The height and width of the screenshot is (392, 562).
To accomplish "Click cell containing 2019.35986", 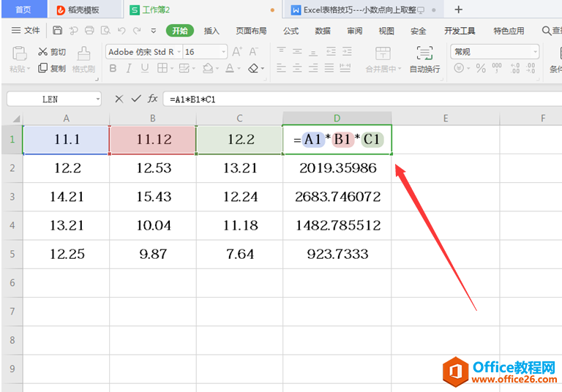I will [x=337, y=168].
